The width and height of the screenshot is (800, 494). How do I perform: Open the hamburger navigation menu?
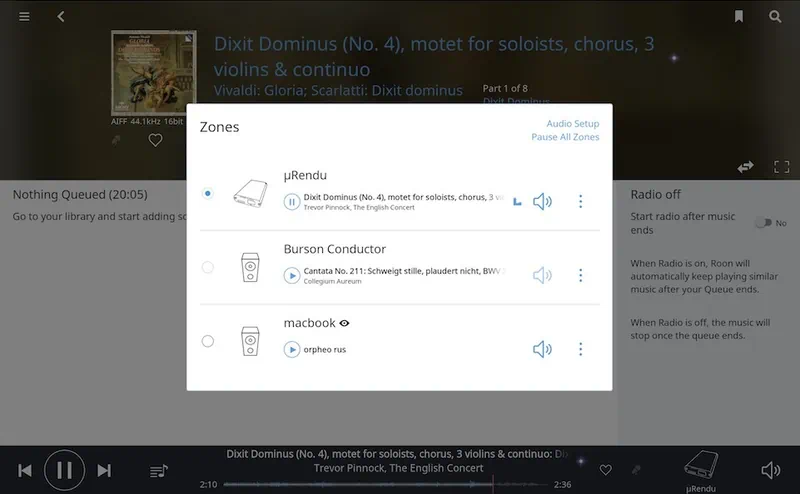(24, 17)
